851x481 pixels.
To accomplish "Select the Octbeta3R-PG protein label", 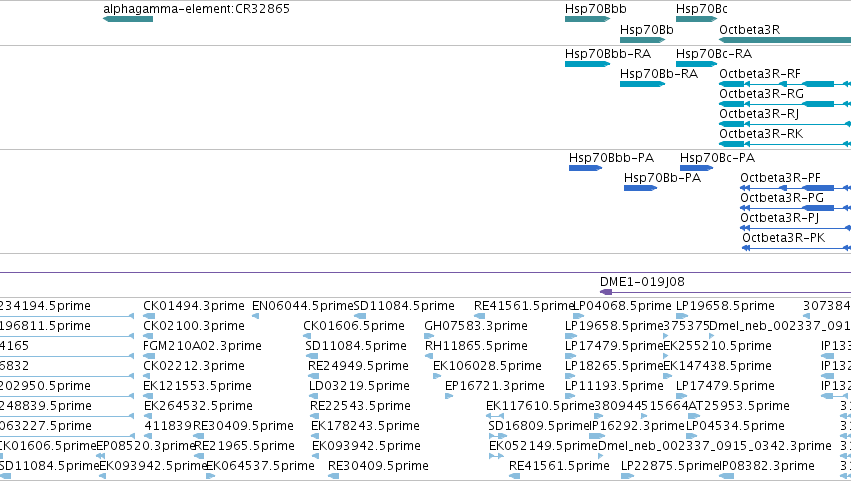I will 782,198.
